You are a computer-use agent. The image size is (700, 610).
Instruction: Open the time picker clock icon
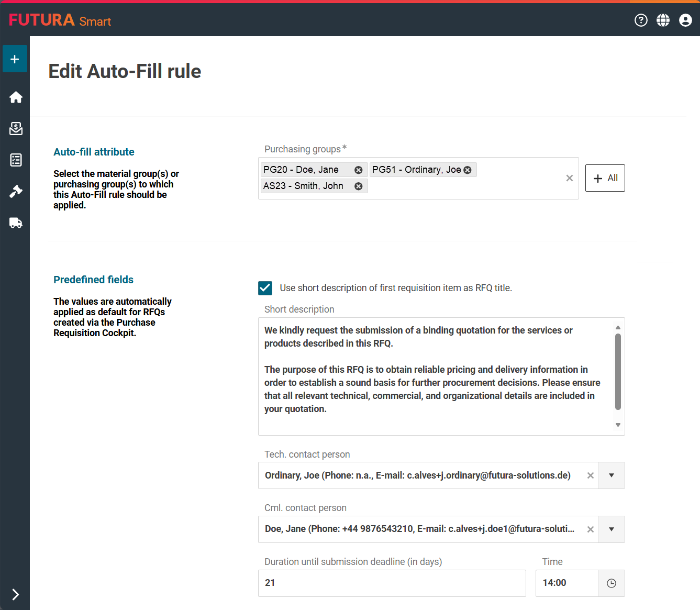click(x=611, y=583)
